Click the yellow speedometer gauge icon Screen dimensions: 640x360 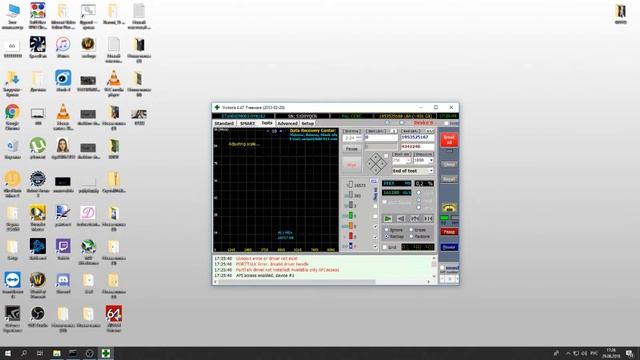pos(449,207)
